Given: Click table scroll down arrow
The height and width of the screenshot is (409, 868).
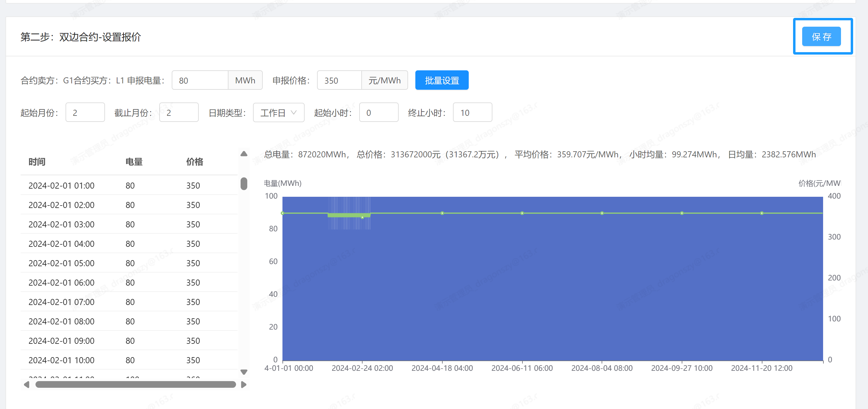Looking at the screenshot, I should tap(244, 372).
